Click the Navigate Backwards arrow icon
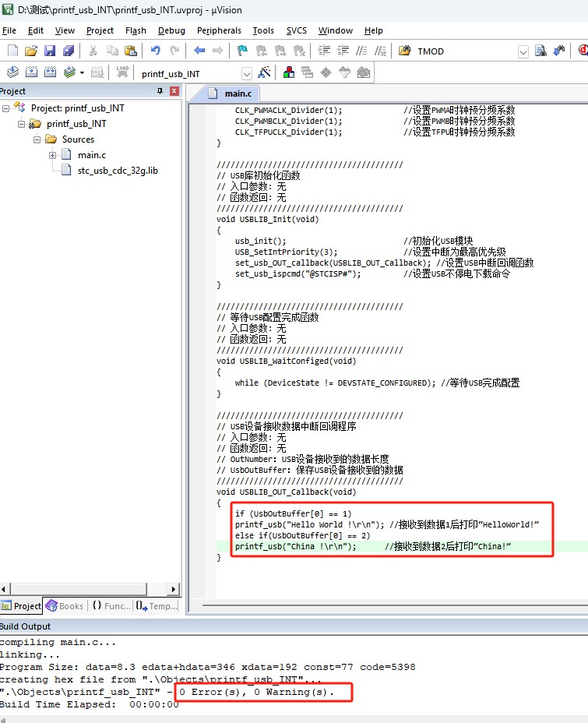Image resolution: width=588 pixels, height=723 pixels. coord(199,51)
